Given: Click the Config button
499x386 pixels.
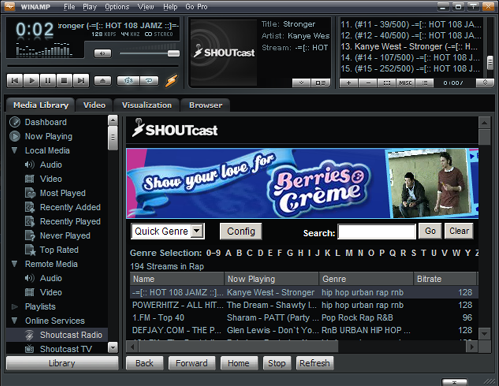Looking at the screenshot, I should (x=241, y=231).
